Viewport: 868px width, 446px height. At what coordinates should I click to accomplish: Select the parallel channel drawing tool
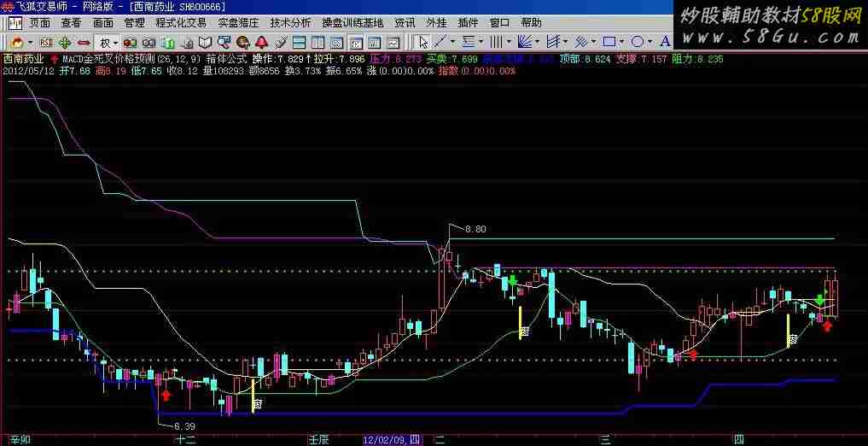click(552, 42)
